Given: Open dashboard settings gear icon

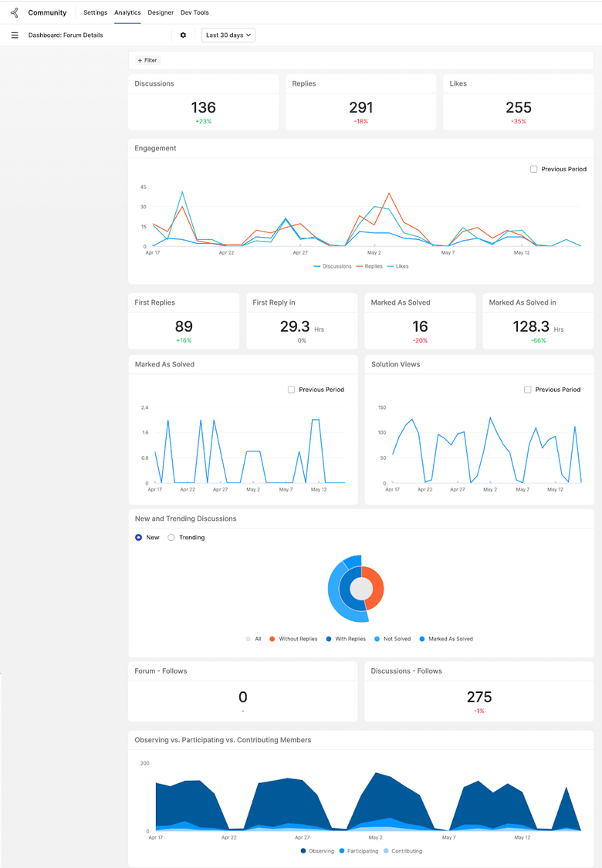Looking at the screenshot, I should click(x=184, y=35).
